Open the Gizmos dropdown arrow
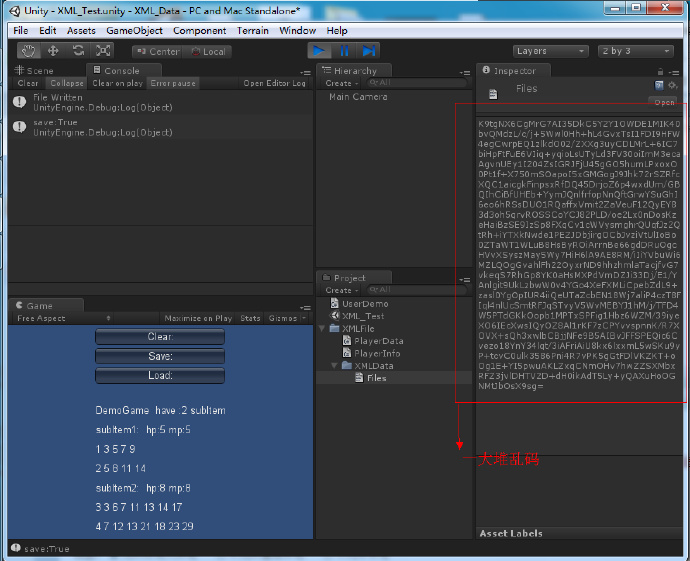The width and height of the screenshot is (690, 561). coord(304,318)
